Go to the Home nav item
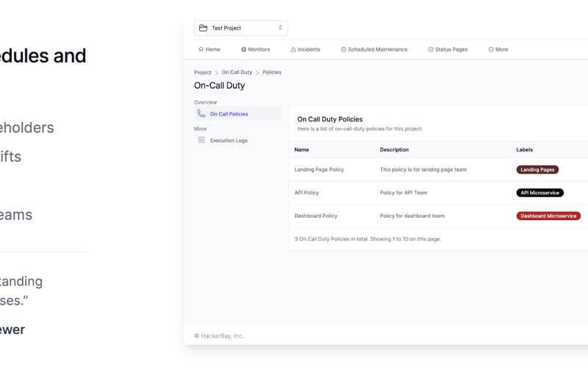Image resolution: width=588 pixels, height=368 pixels. 209,49
